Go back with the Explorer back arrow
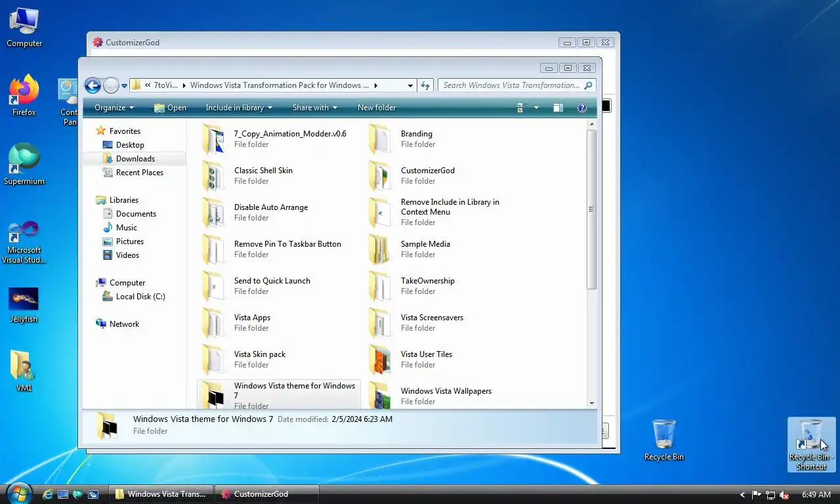Viewport: 840px width, 504px height. [93, 85]
